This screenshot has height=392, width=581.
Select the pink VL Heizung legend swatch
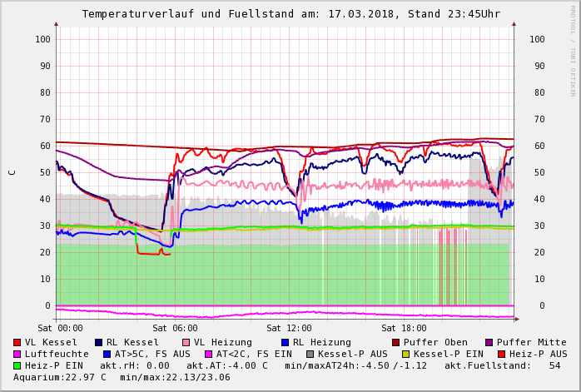pyautogui.click(x=186, y=343)
